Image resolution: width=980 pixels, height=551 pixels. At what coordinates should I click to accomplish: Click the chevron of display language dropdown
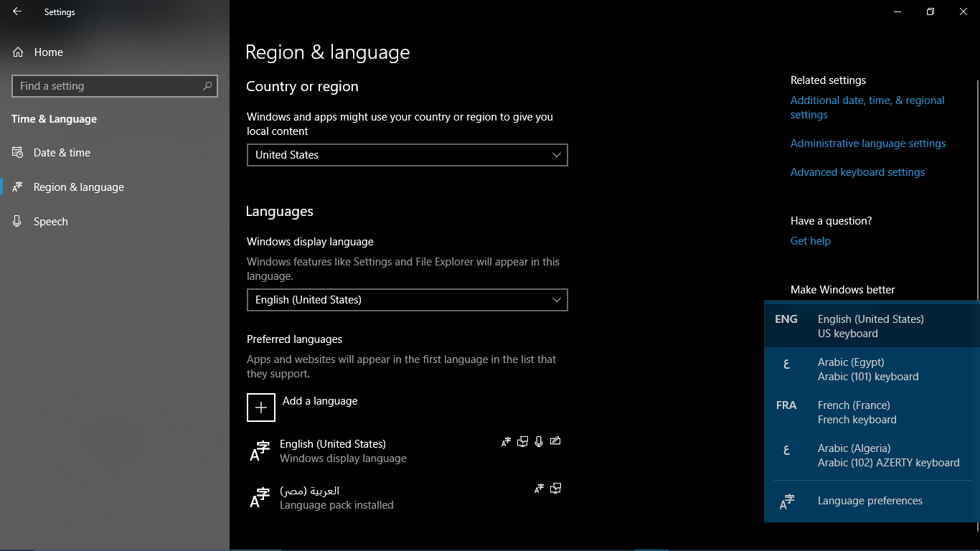pyautogui.click(x=557, y=300)
